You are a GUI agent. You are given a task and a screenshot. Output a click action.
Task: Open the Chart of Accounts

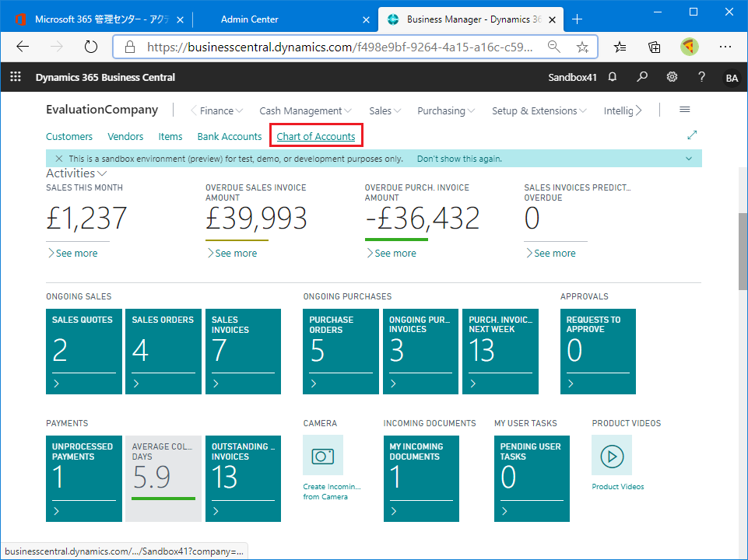[x=316, y=136]
